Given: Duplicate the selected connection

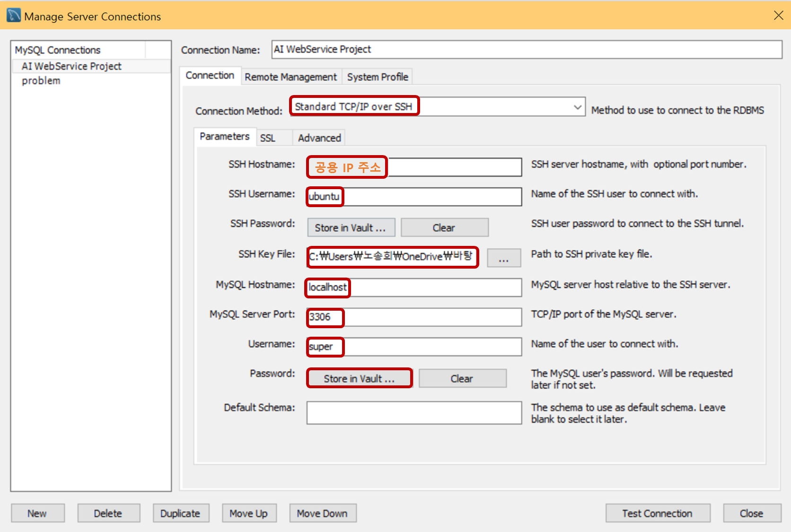Looking at the screenshot, I should pos(181,513).
